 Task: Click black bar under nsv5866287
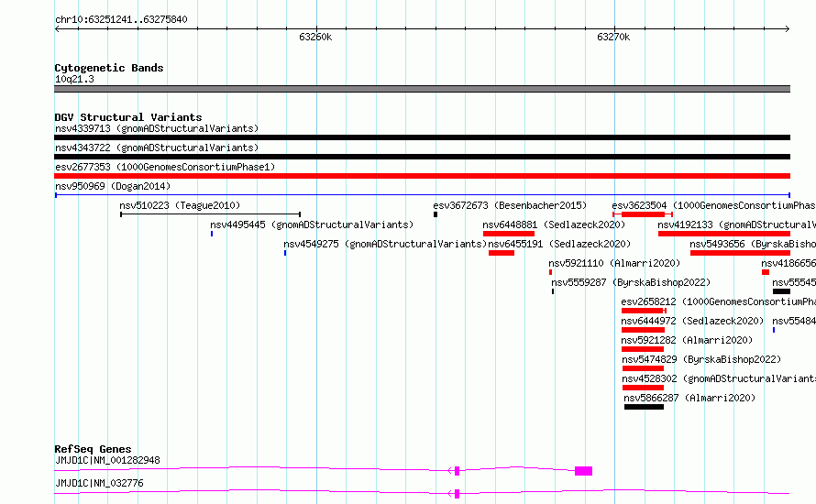645,407
